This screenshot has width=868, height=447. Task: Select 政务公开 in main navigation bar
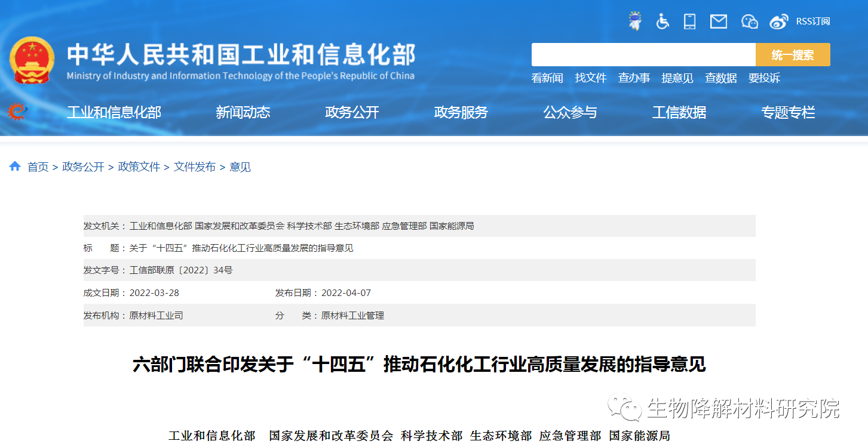(x=352, y=112)
